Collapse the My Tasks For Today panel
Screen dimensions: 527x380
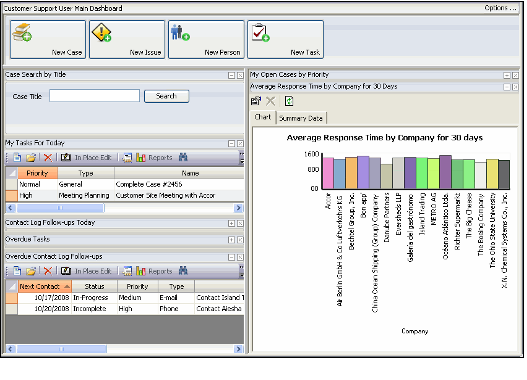(x=232, y=143)
